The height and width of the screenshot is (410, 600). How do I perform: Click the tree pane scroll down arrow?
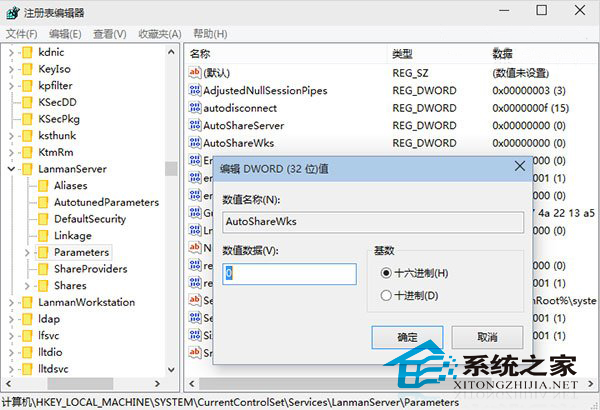pos(171,369)
